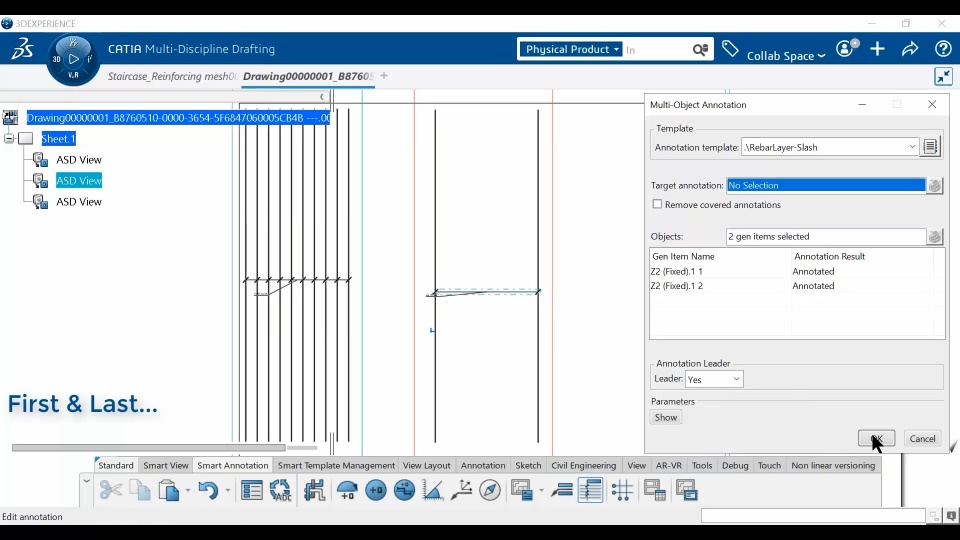Switch to the Smart View tab
Screen dimensions: 960x540
(166, 465)
